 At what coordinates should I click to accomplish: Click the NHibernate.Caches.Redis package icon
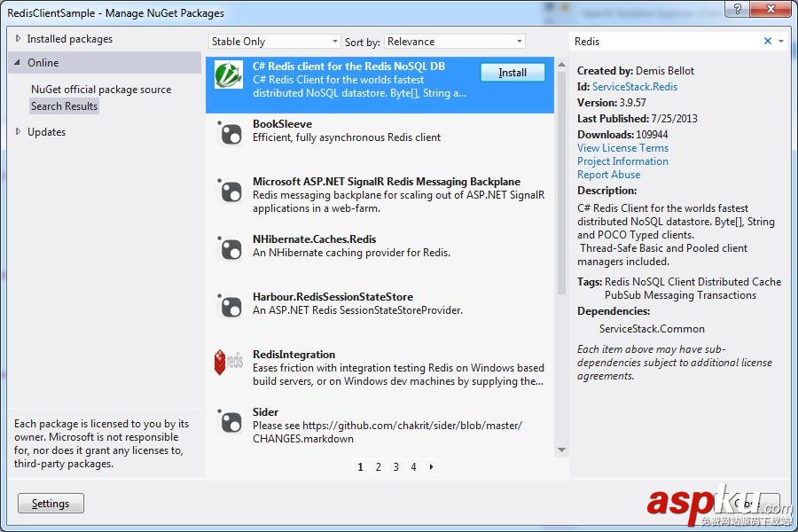tap(230, 248)
